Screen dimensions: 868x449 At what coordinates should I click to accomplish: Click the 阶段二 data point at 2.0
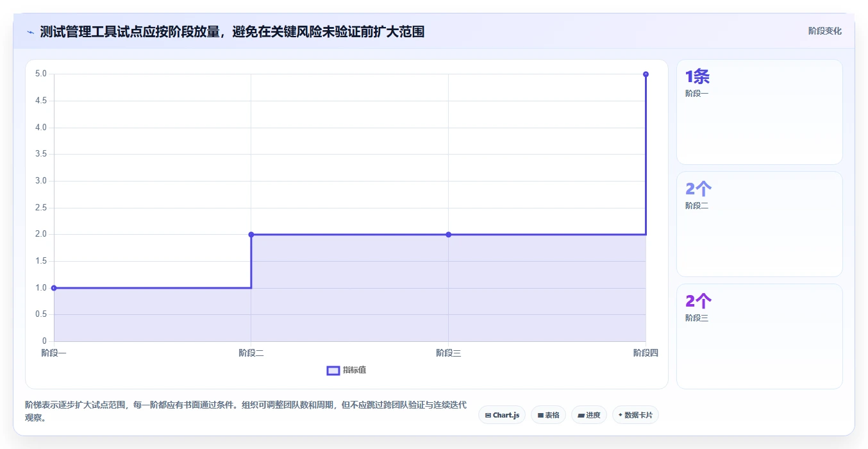251,235
